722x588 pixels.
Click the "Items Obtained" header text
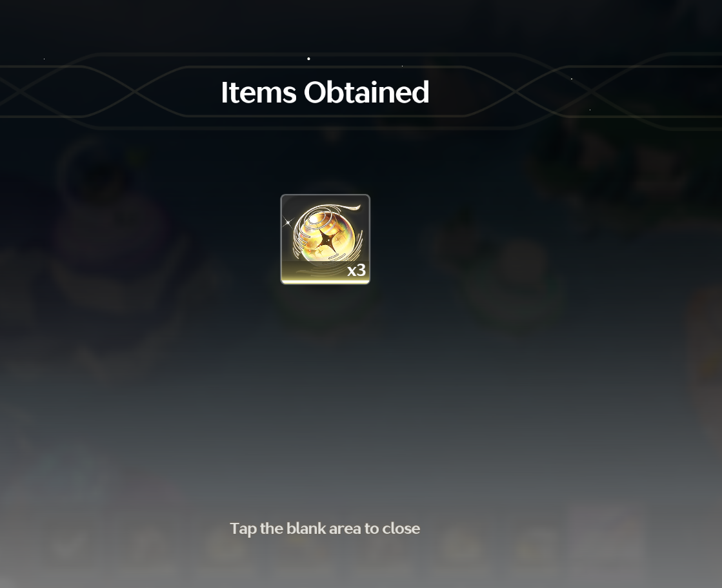[x=325, y=92]
